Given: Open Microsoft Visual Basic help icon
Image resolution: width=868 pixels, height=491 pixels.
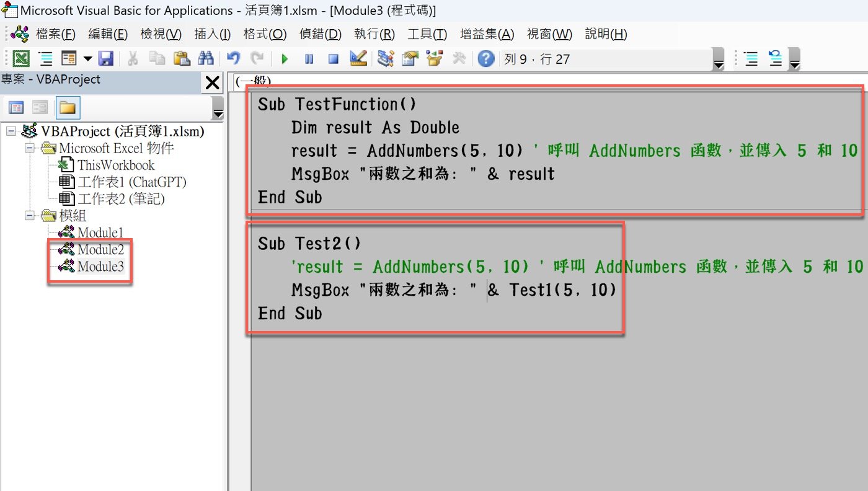Looking at the screenshot, I should pyautogui.click(x=487, y=59).
